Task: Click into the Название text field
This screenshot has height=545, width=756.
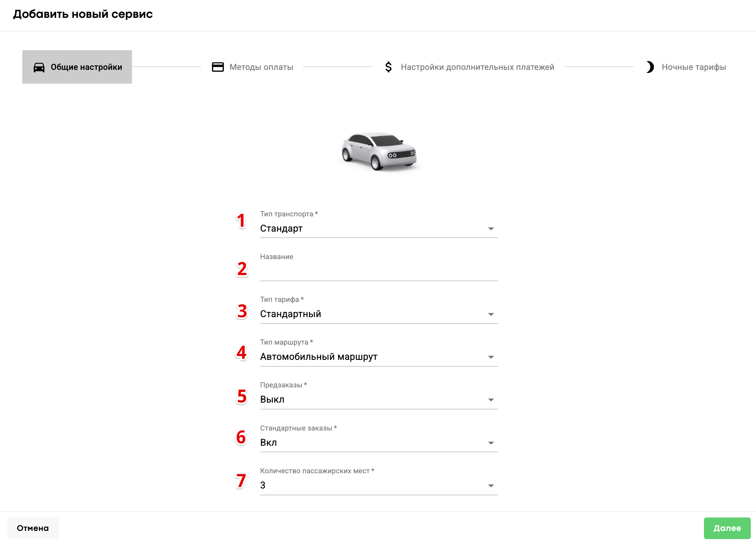Action: (378, 272)
